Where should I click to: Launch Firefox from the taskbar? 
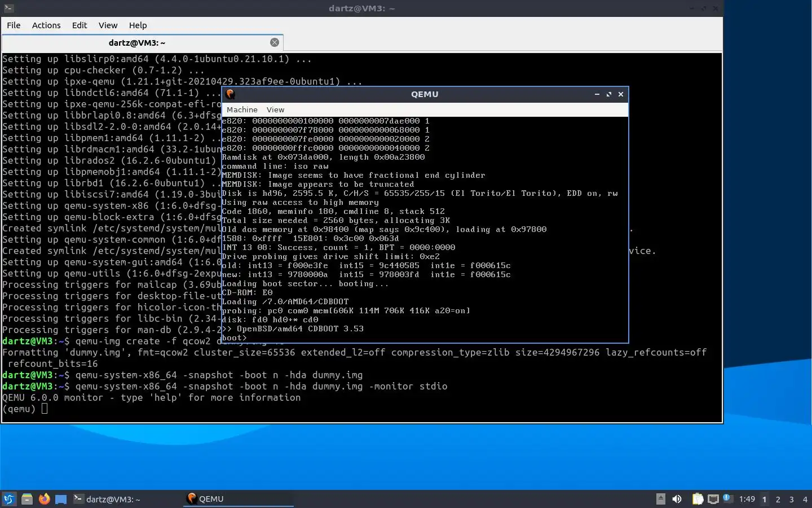click(44, 499)
